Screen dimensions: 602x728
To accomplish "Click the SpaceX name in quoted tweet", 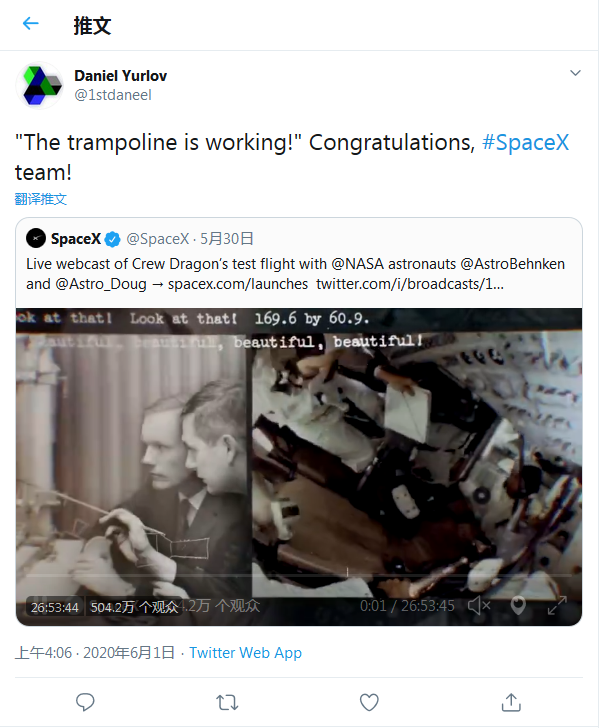I will (76, 238).
